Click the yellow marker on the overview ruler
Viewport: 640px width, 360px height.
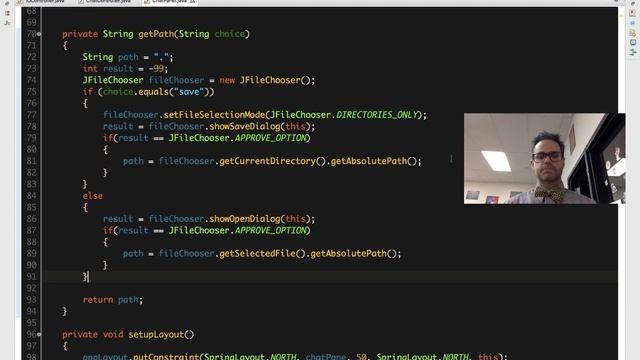point(621,16)
